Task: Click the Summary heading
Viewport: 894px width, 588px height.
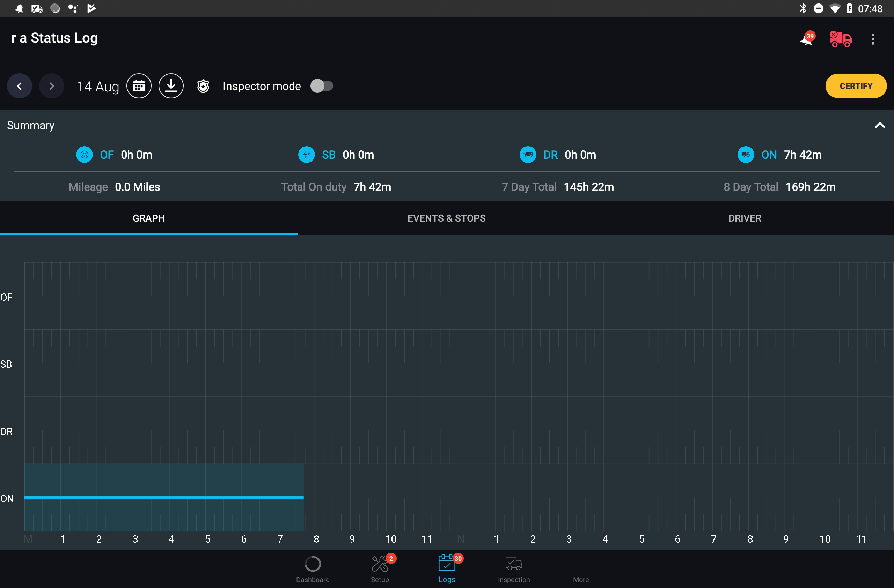Action: tap(31, 125)
